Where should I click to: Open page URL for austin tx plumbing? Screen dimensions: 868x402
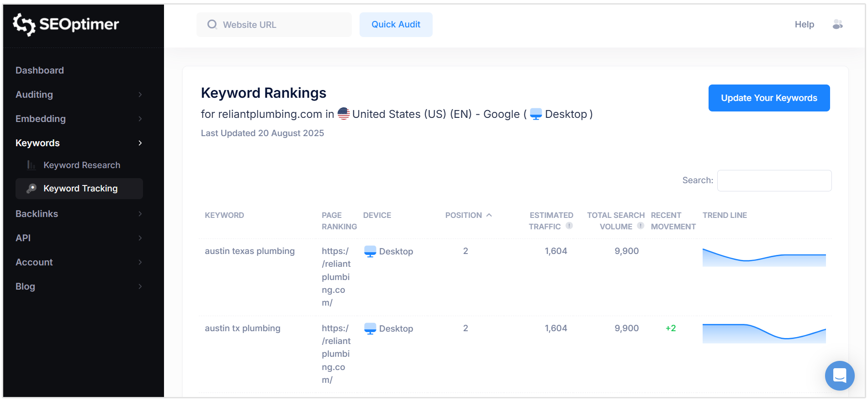336,354
